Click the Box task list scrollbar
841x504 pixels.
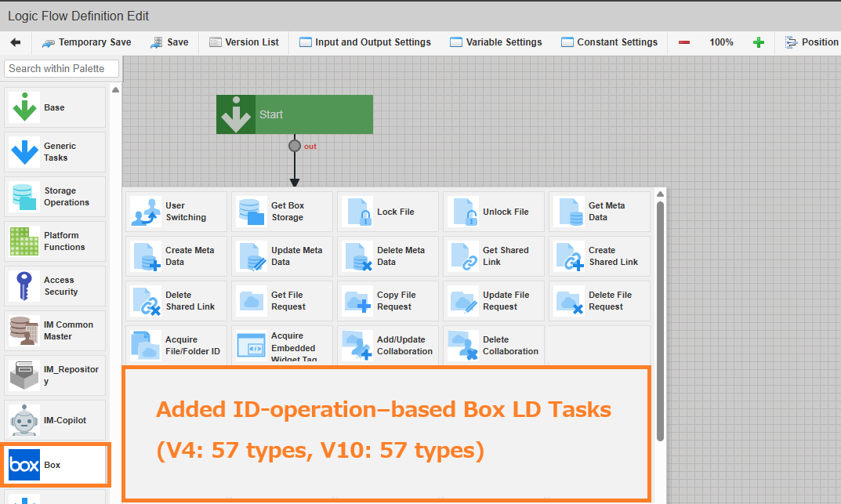660,314
